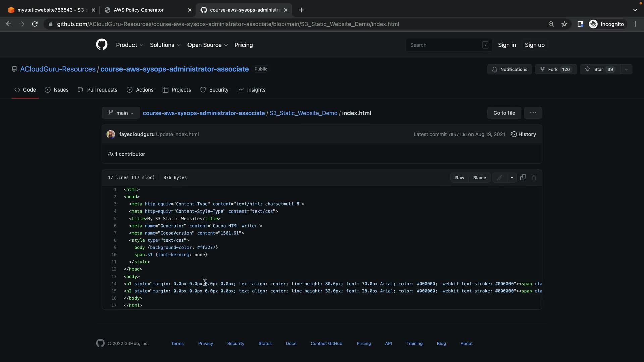Click the fayecloudguru avatar image
This screenshot has height=362, width=644.
[111, 134]
